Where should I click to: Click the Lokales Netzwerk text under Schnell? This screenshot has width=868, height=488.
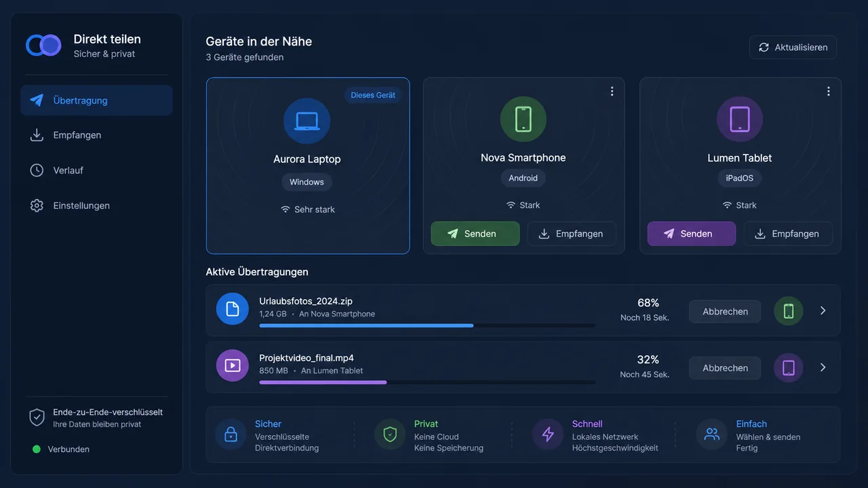pos(606,437)
